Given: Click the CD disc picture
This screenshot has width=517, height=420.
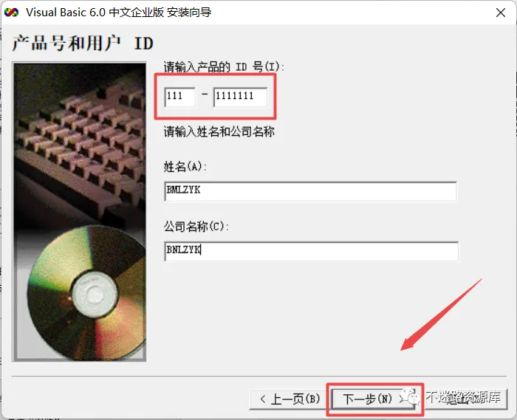Looking at the screenshot, I should pyautogui.click(x=86, y=292).
